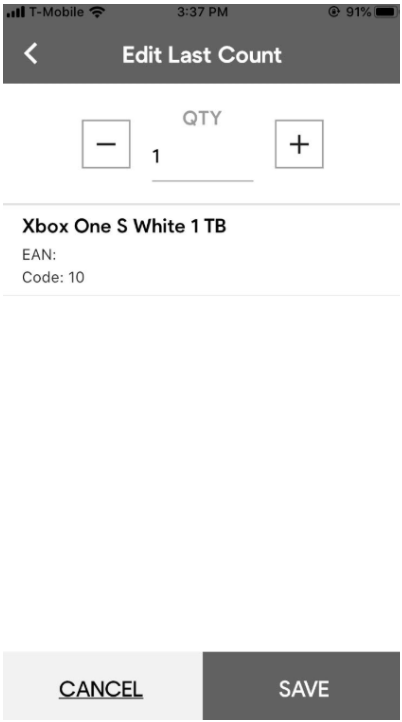Tap the quantity value 1
Viewport: 402px width, 722px height.
point(156,157)
